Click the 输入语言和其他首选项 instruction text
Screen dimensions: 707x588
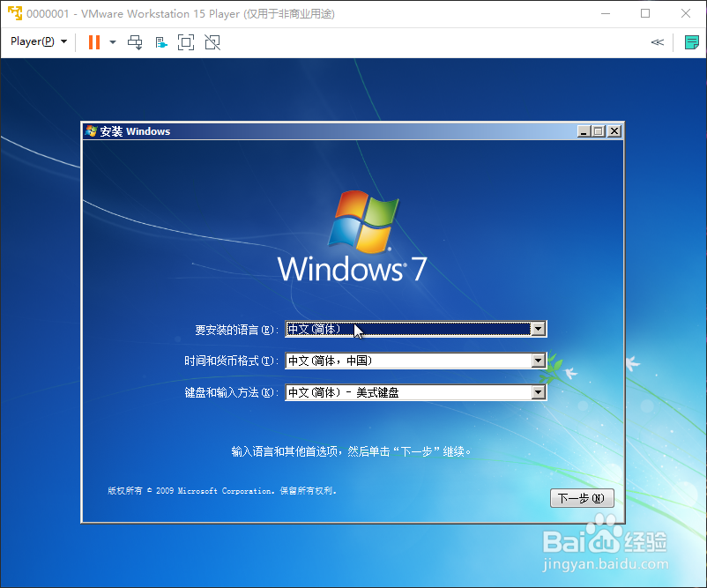(351, 451)
